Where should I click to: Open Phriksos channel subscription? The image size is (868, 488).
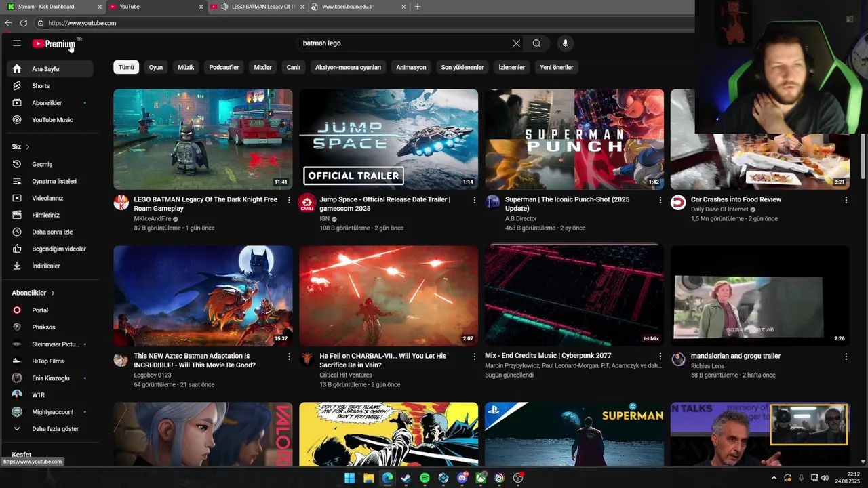click(x=50, y=327)
